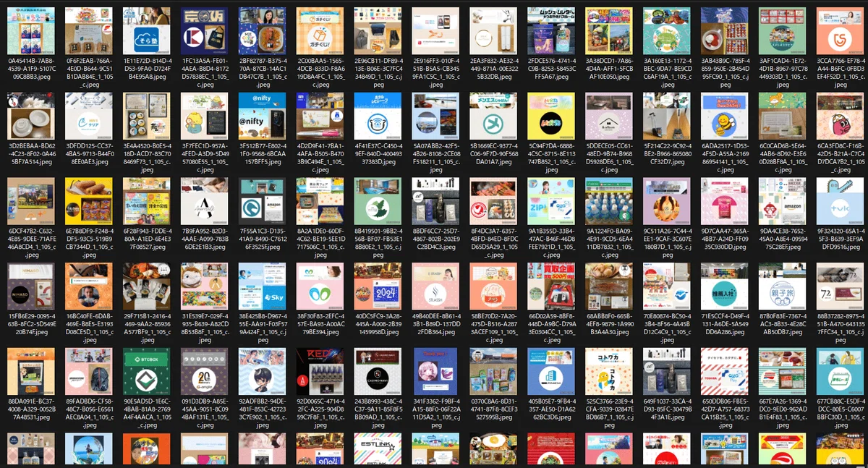Open the thumbnail of file 0A45414B-7AB8
The width and height of the screenshot is (868, 468).
point(31,31)
